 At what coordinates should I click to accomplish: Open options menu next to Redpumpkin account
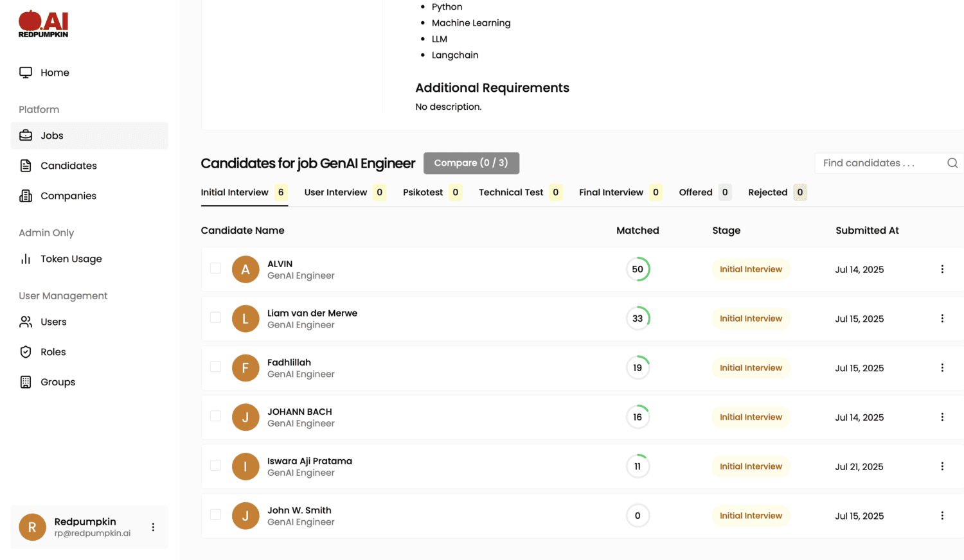click(153, 527)
